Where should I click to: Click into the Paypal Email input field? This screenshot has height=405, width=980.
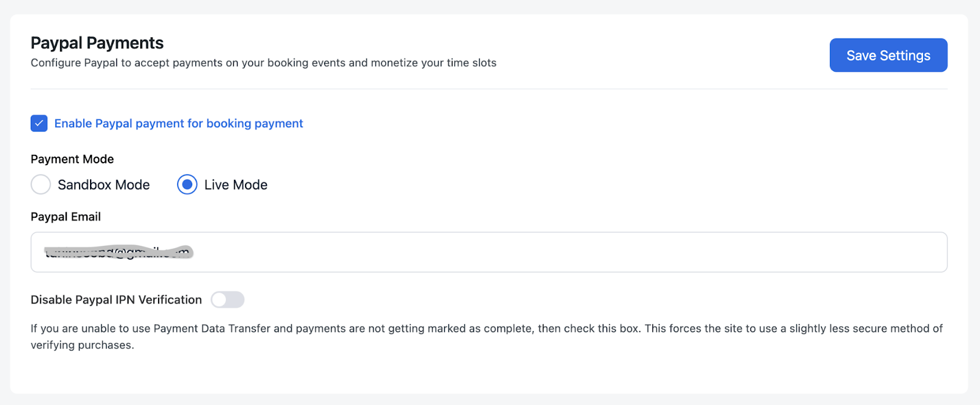489,252
